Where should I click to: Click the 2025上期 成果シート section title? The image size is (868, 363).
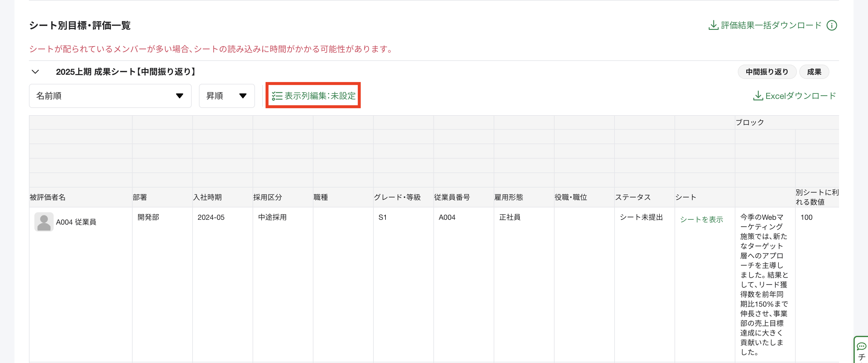pyautogui.click(x=126, y=72)
